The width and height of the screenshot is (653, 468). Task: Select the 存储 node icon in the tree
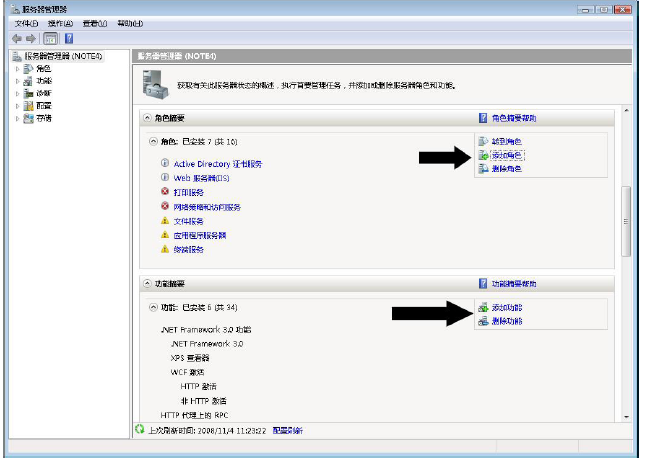(x=28, y=118)
